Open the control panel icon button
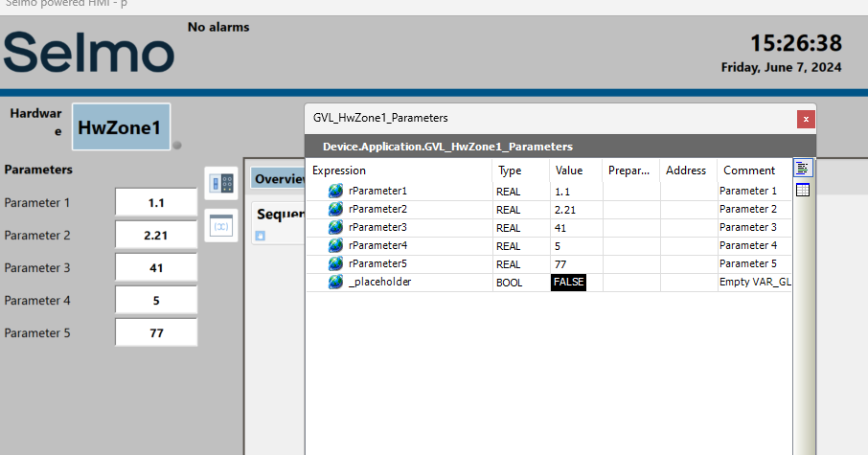 (x=221, y=183)
